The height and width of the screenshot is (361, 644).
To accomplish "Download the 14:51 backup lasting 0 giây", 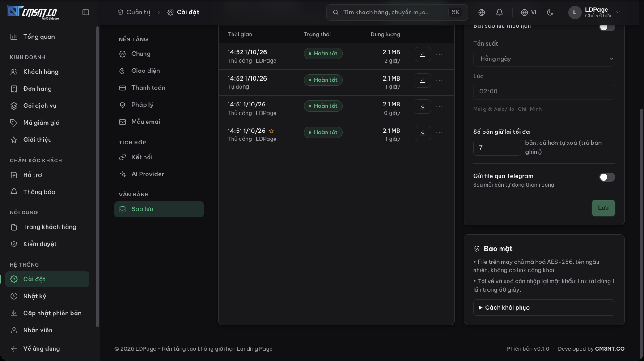I will point(423,106).
